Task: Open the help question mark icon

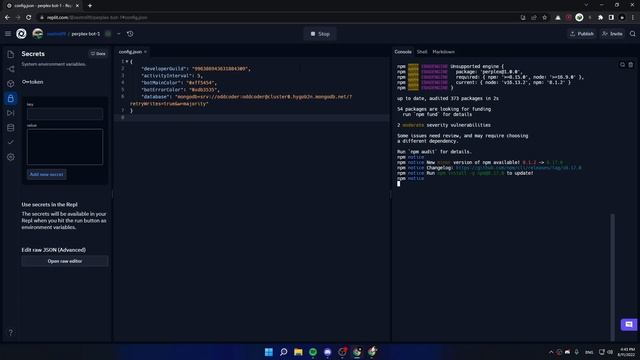Action: coord(11,332)
